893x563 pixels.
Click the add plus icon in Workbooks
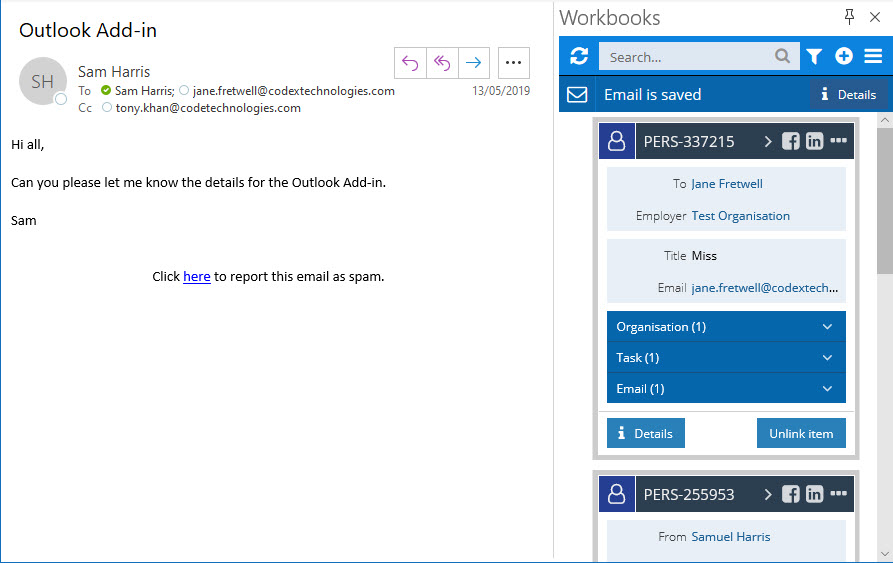(844, 56)
